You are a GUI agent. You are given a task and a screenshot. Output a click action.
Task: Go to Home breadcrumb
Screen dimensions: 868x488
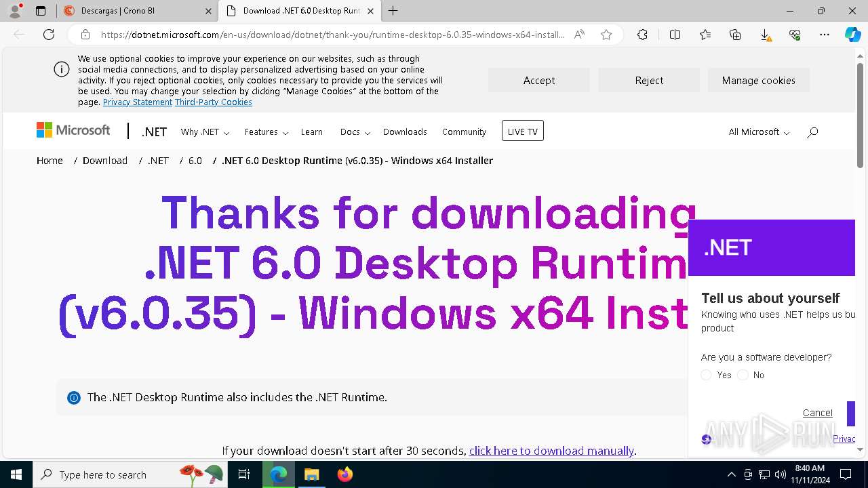tap(50, 161)
